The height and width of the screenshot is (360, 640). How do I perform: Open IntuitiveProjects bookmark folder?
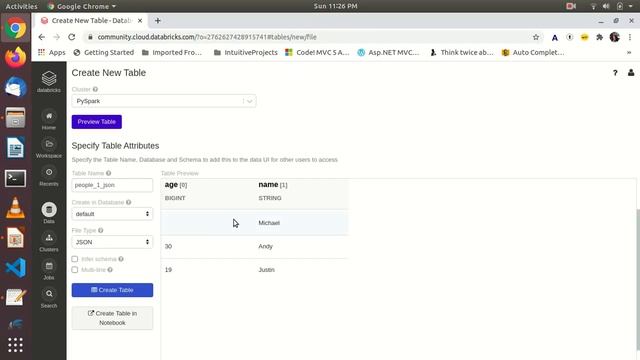(246, 53)
